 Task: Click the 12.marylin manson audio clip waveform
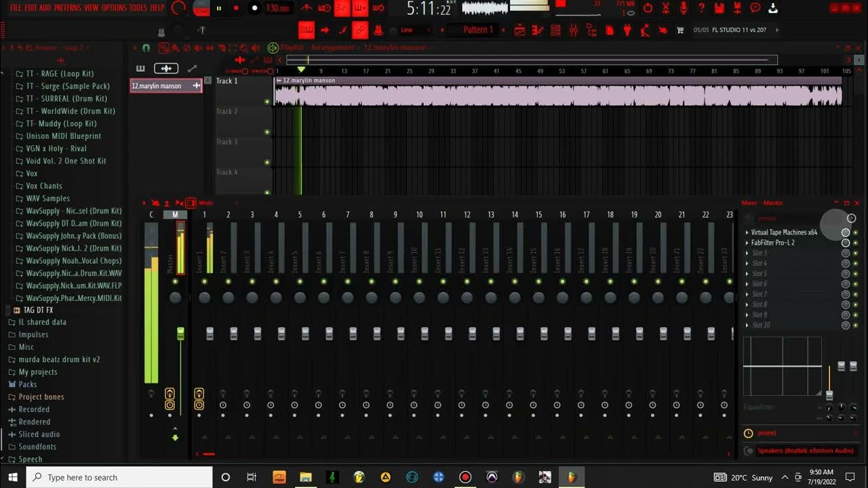557,95
